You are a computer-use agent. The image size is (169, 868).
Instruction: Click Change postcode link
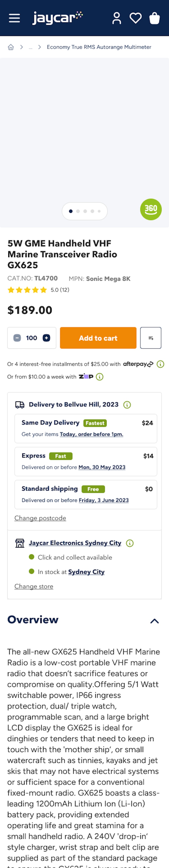coord(40,518)
